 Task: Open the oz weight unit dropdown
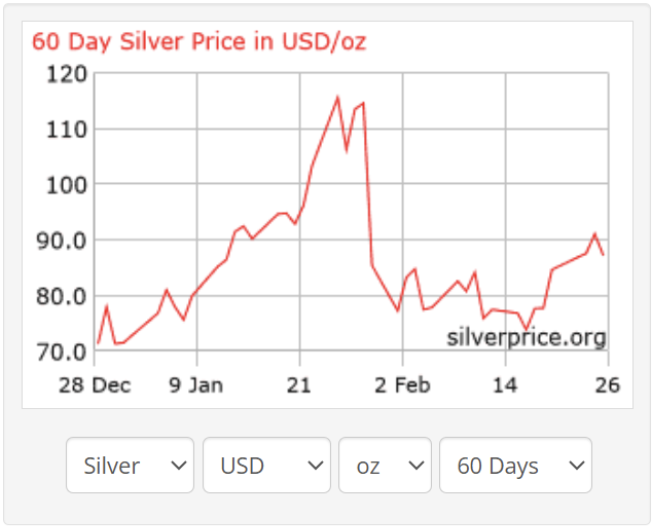click(x=385, y=465)
